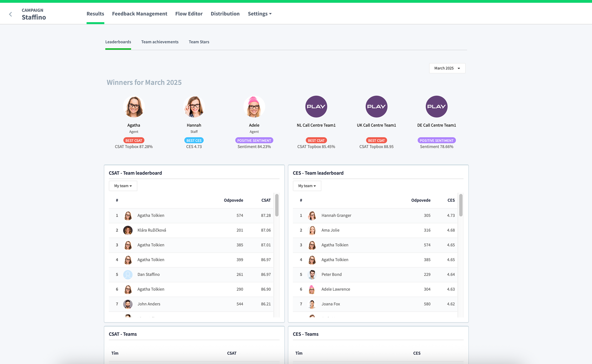Image resolution: width=592 pixels, height=364 pixels.
Task: Click Adele's pink-hat avatar in the winners row
Action: (x=254, y=107)
